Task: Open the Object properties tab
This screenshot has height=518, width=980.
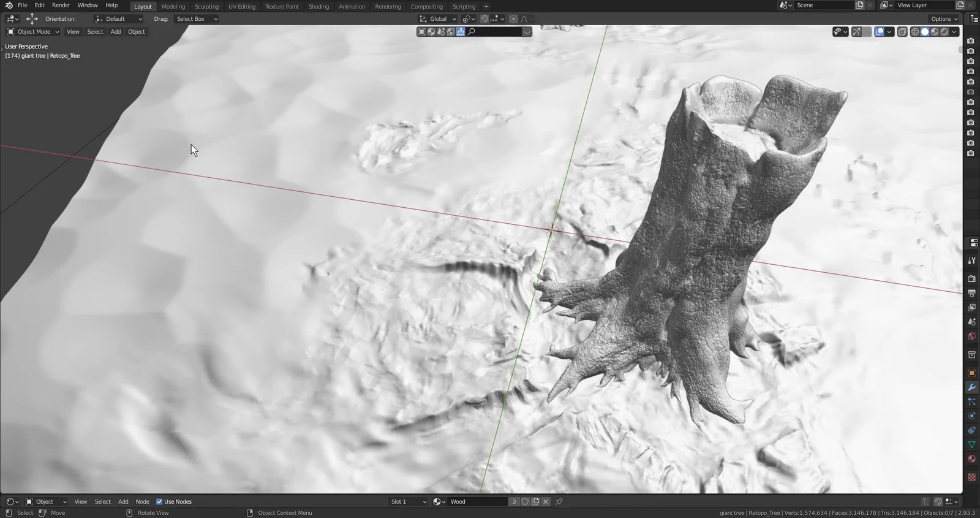Action: (x=971, y=373)
